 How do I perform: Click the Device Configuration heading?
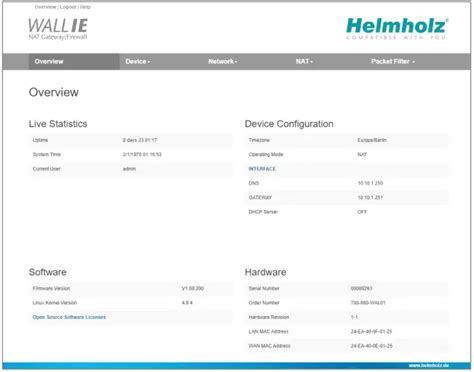(289, 124)
